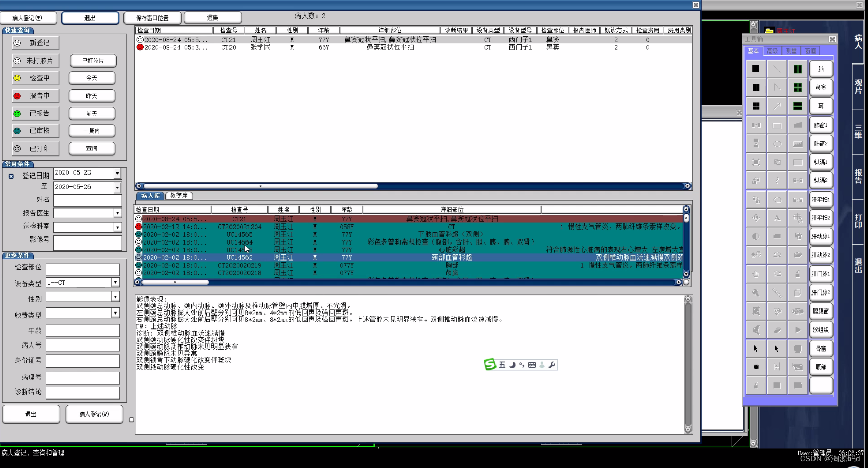The width and height of the screenshot is (868, 468).
Task: Click the open folder tool icon
Action: coord(798,255)
